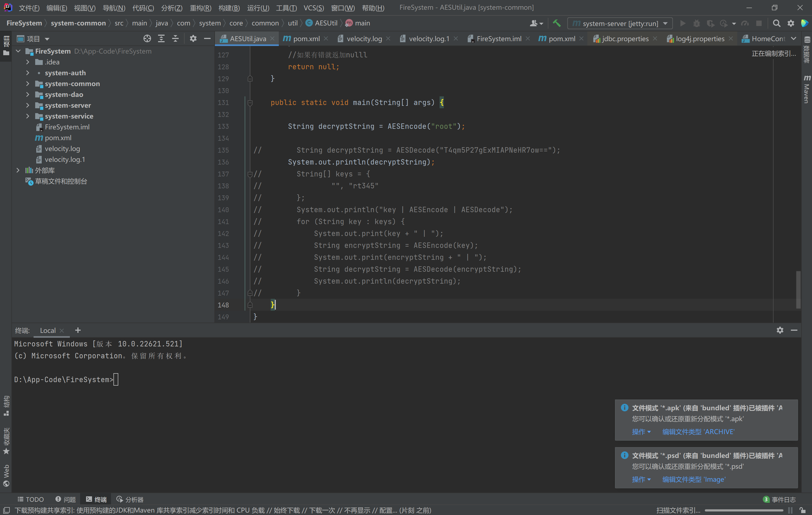
Task: Click 编辑文件类型 'Image' link
Action: (x=694, y=479)
